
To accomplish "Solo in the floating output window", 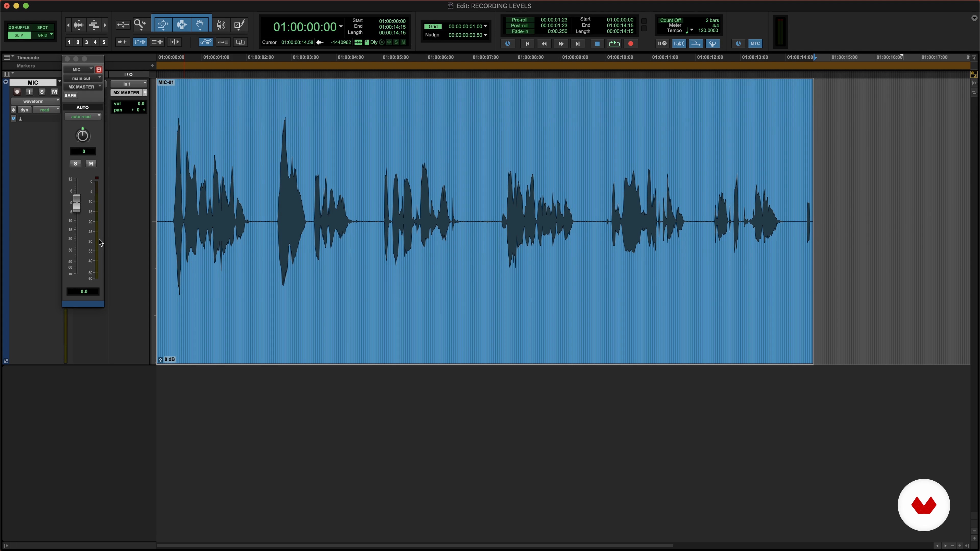I will 75,164.
